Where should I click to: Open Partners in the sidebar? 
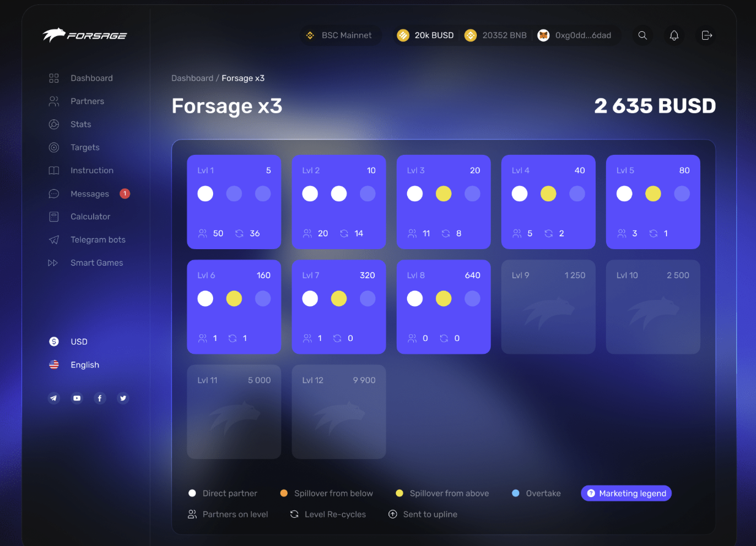coord(77,101)
